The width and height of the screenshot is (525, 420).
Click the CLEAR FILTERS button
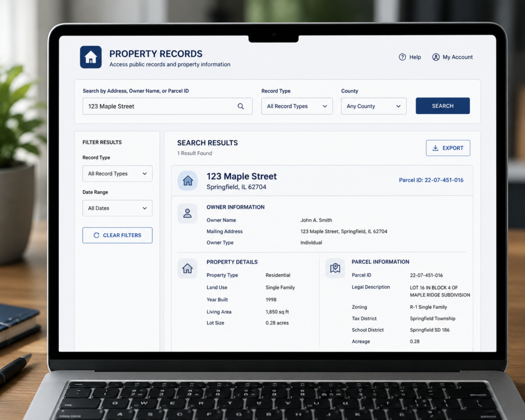(117, 235)
